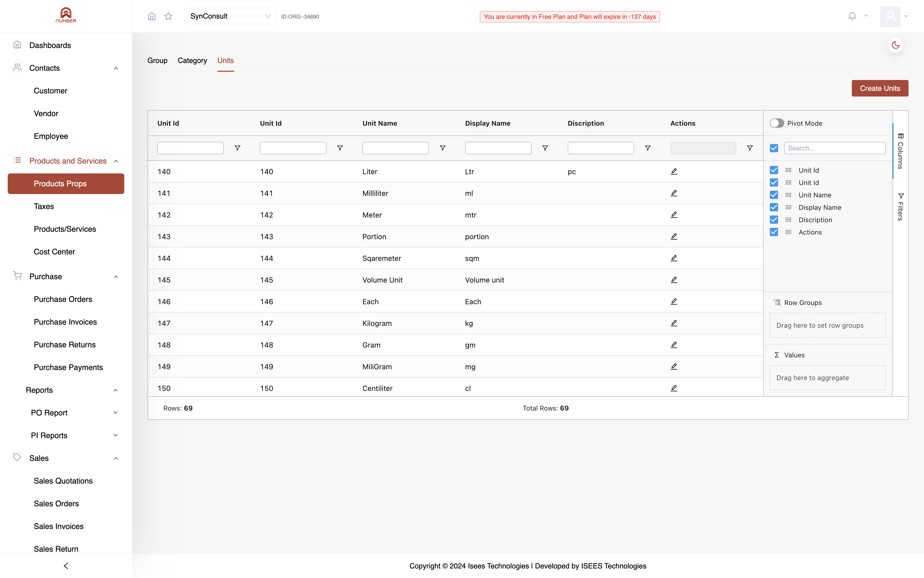Go to Purchase Invoices page

pos(65,322)
